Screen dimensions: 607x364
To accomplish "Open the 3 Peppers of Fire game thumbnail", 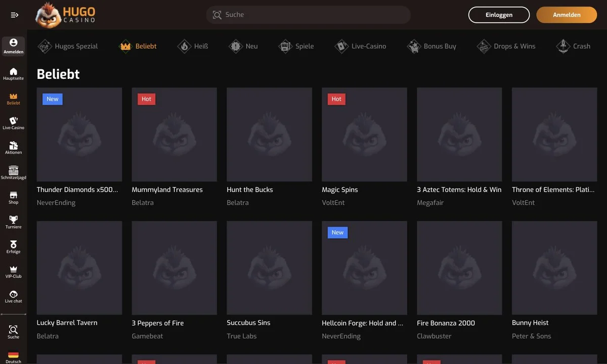I will [x=175, y=268].
